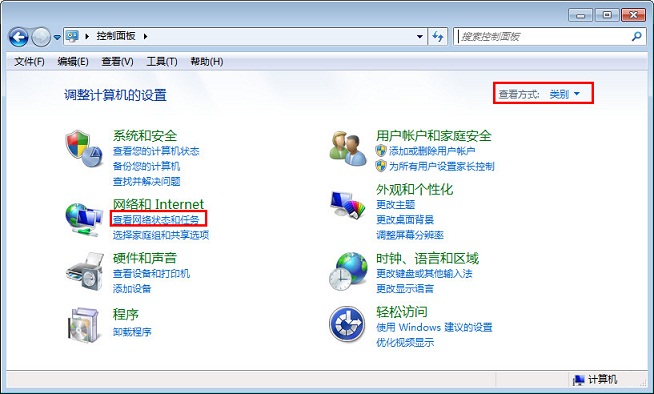Click the Appearance and Personalization monitor icon
The image size is (654, 394).
coord(348,204)
